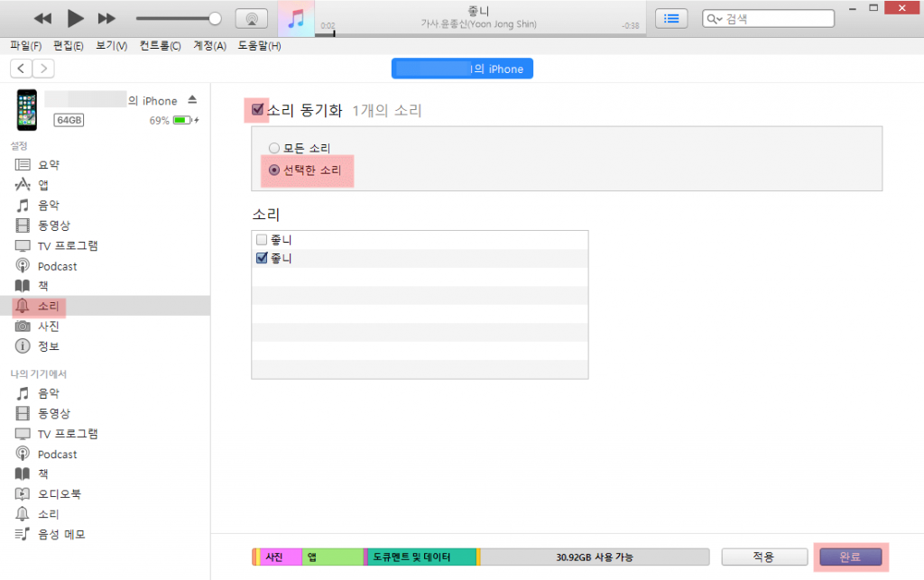Check the first unchecked 좋니 tone

262,240
